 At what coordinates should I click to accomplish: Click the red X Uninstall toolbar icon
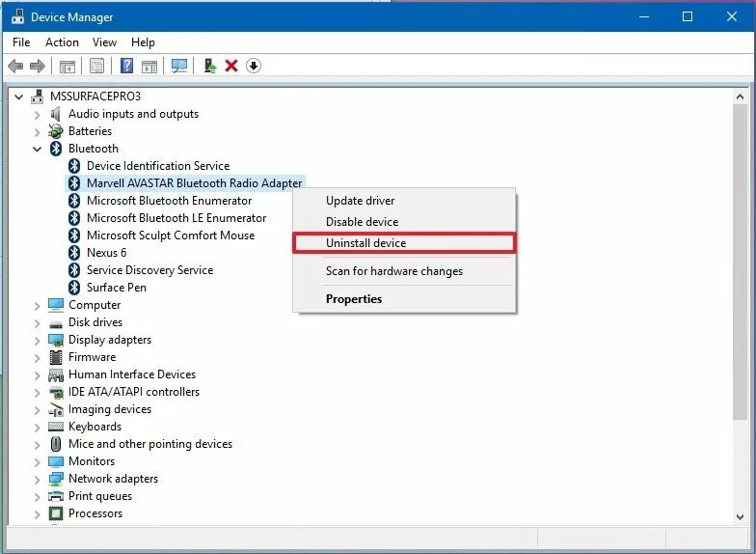pos(231,66)
